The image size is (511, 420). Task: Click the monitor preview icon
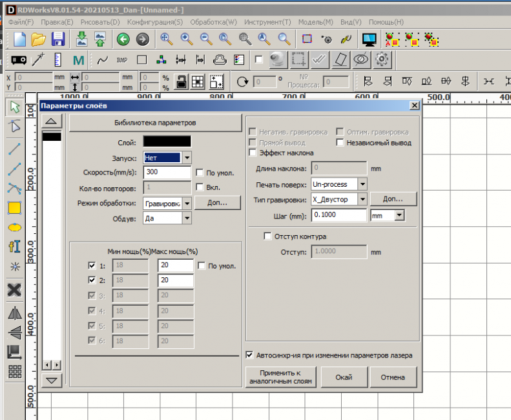pyautogui.click(x=370, y=39)
